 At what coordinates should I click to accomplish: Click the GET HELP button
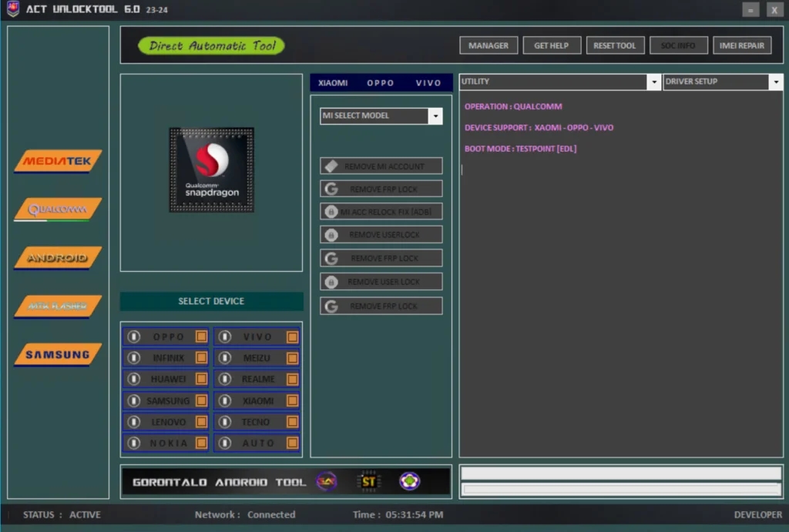[x=552, y=45]
